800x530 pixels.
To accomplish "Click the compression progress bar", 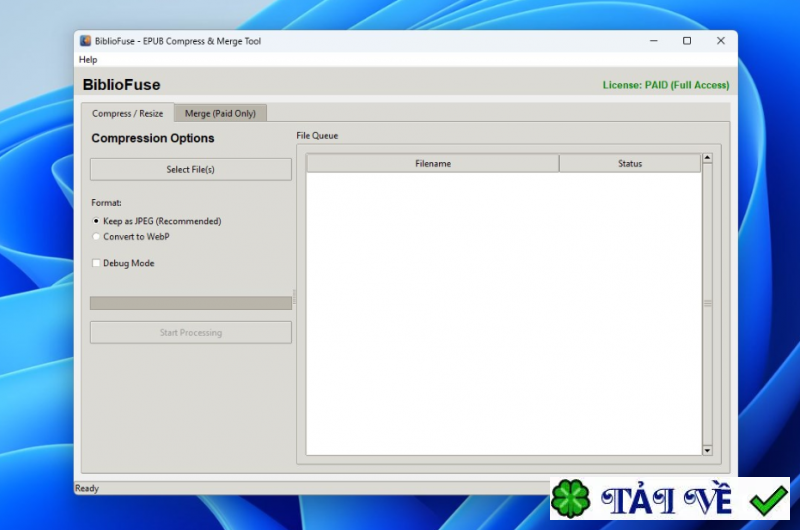I will pyautogui.click(x=191, y=303).
